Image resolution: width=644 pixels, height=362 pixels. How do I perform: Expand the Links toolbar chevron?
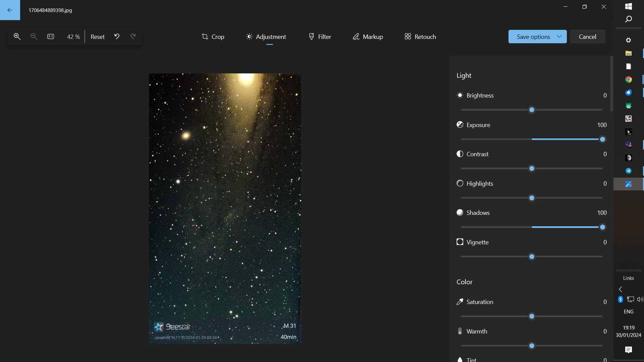pos(621,289)
